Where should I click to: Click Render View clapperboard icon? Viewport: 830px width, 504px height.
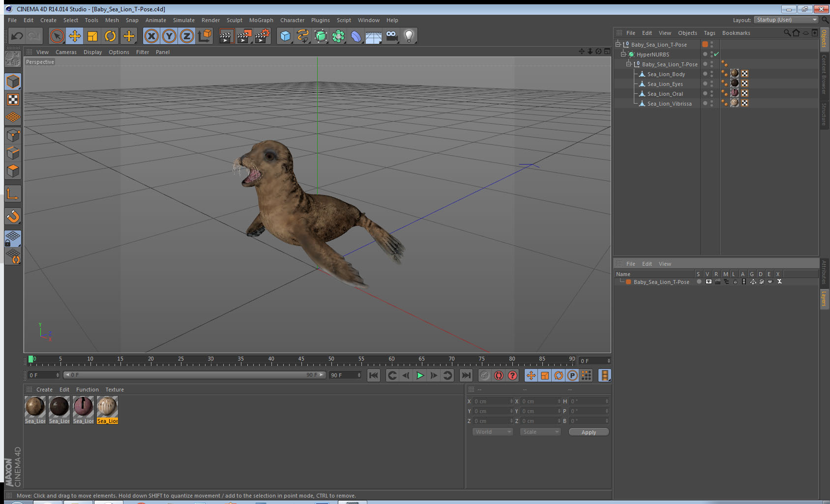click(x=226, y=36)
